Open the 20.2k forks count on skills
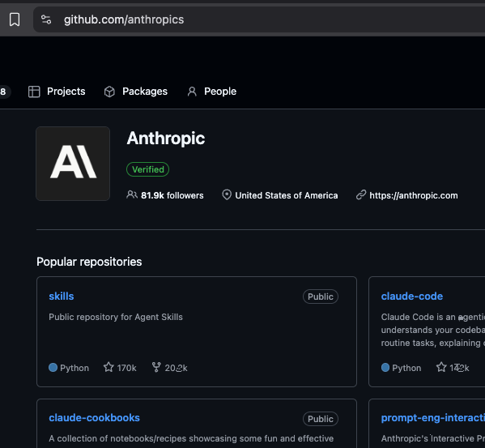Image resolution: width=485 pixels, height=448 pixels. pyautogui.click(x=176, y=368)
